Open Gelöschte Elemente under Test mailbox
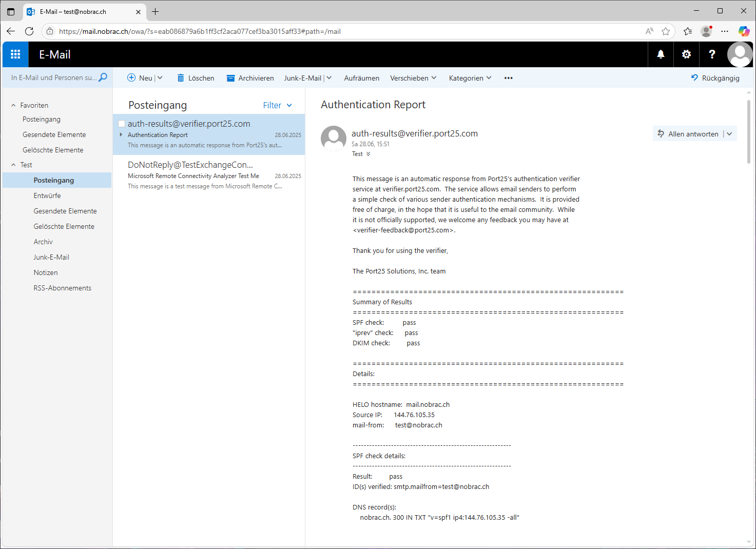The height and width of the screenshot is (549, 756). coord(64,226)
